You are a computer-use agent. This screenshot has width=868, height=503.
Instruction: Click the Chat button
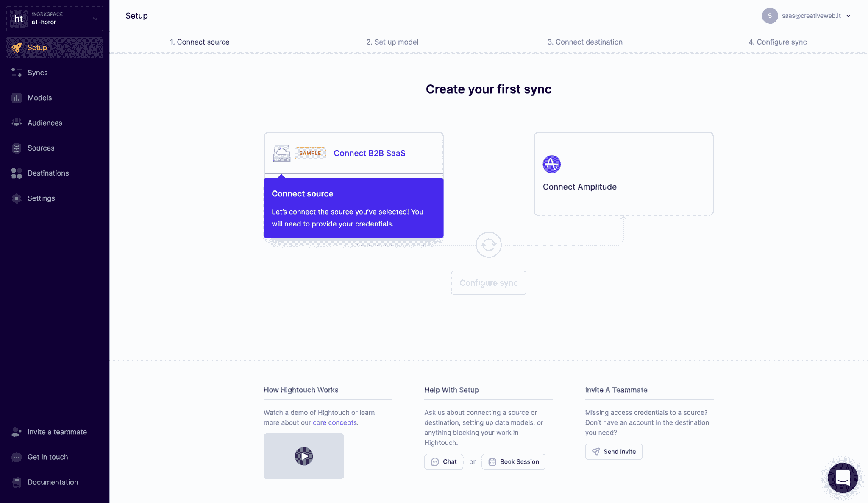444,462
